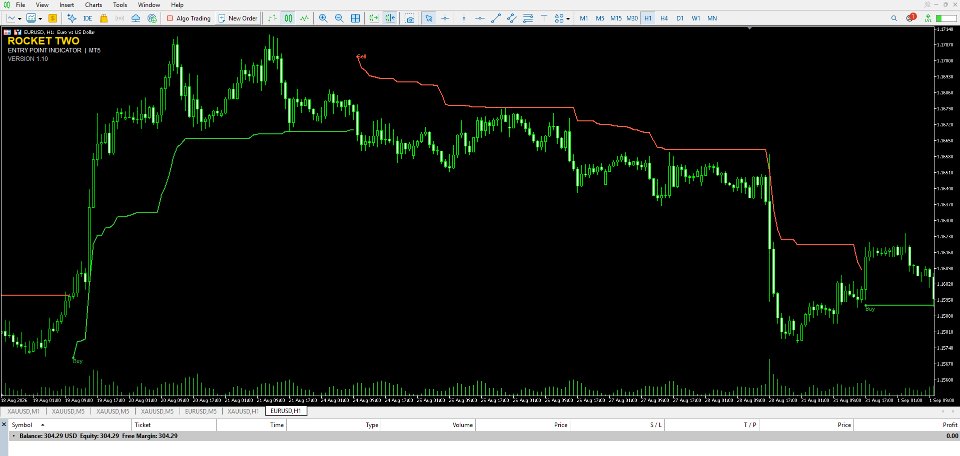Select the H1 timeframe button
The image size is (960, 456).
[x=648, y=18]
